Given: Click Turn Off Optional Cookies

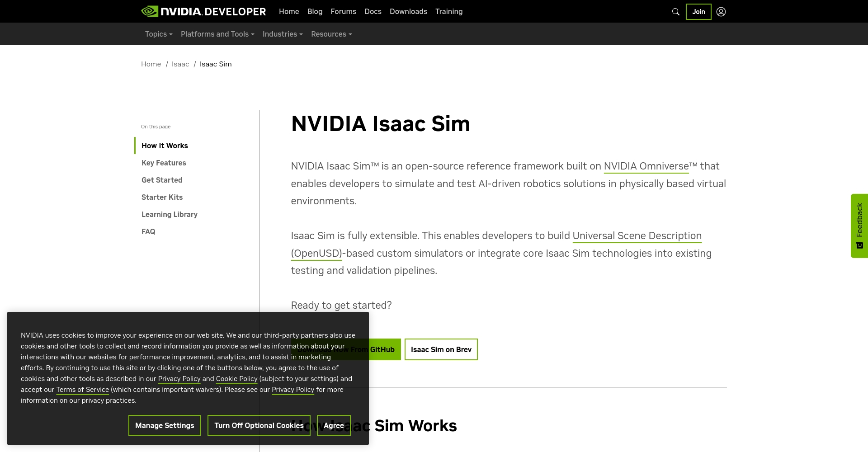Looking at the screenshot, I should [259, 425].
